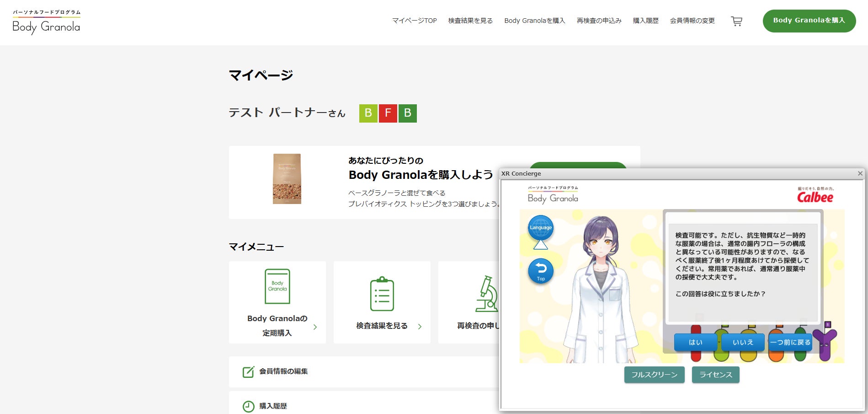Click the XR Concierge title bar text
The image size is (868, 414).
coord(521,173)
